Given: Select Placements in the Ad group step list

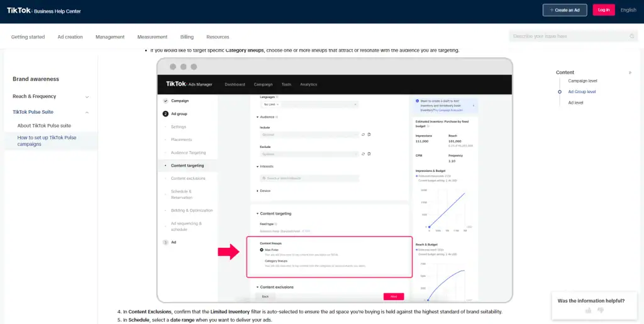Looking at the screenshot, I should pyautogui.click(x=181, y=140).
